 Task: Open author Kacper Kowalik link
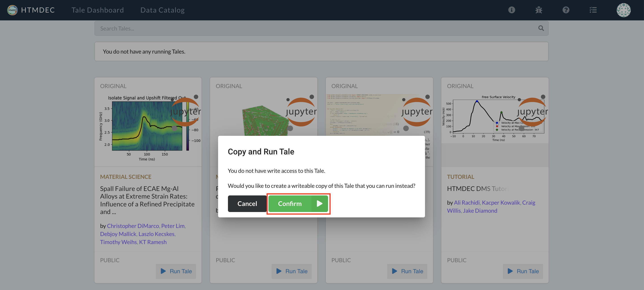click(x=501, y=202)
